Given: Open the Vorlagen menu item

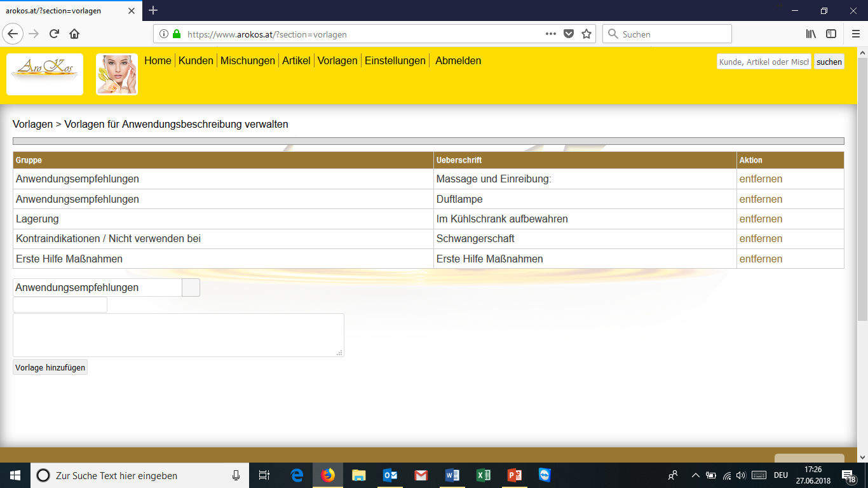Looking at the screenshot, I should click(x=337, y=61).
